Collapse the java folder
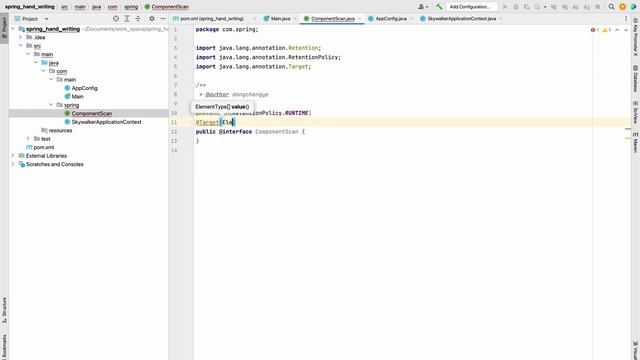The width and height of the screenshot is (640, 360). point(36,62)
